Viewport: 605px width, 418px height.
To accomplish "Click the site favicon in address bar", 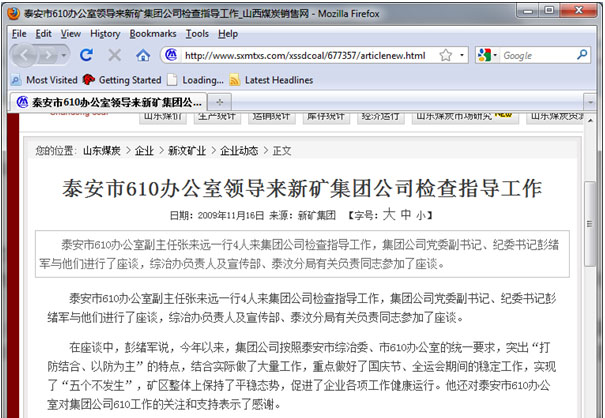I will click(171, 55).
